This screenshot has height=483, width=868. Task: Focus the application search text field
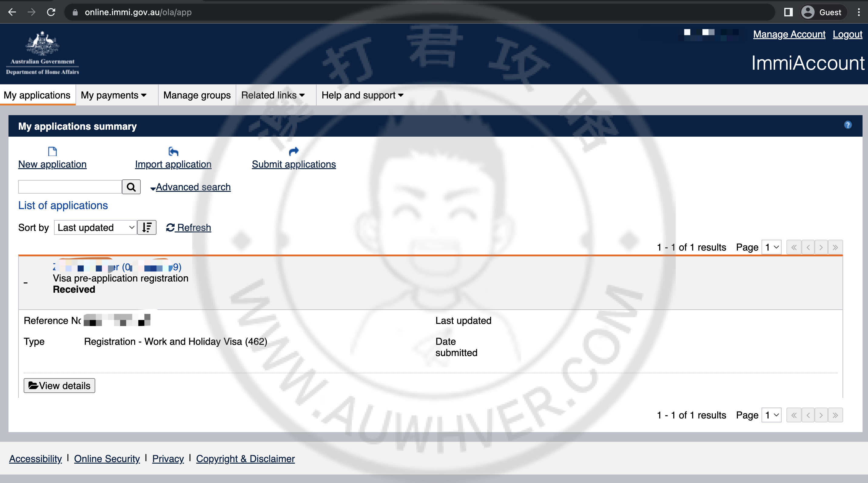[x=70, y=187]
